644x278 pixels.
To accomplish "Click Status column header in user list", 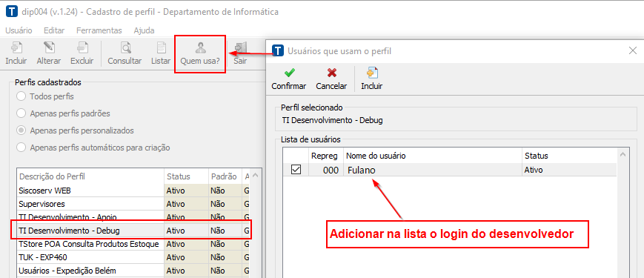I will click(569, 156).
